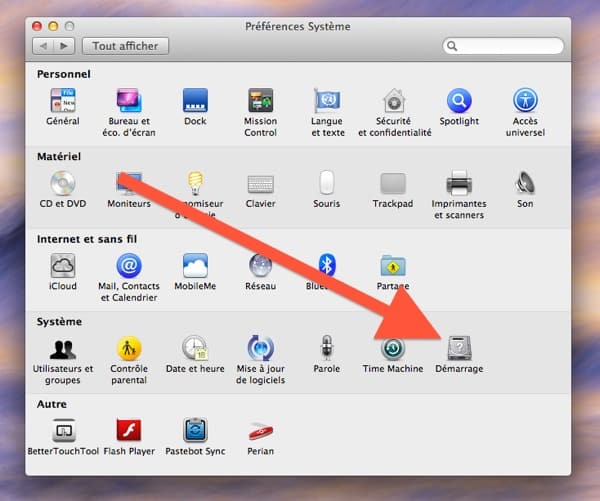Image resolution: width=600 pixels, height=501 pixels.
Task: Open Mission Control preferences
Action: coord(261,100)
